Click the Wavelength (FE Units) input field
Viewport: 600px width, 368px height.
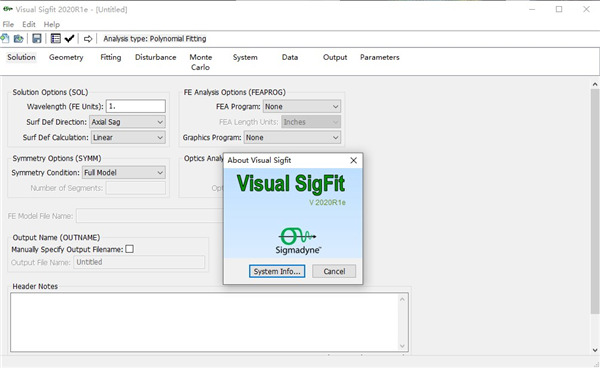136,106
